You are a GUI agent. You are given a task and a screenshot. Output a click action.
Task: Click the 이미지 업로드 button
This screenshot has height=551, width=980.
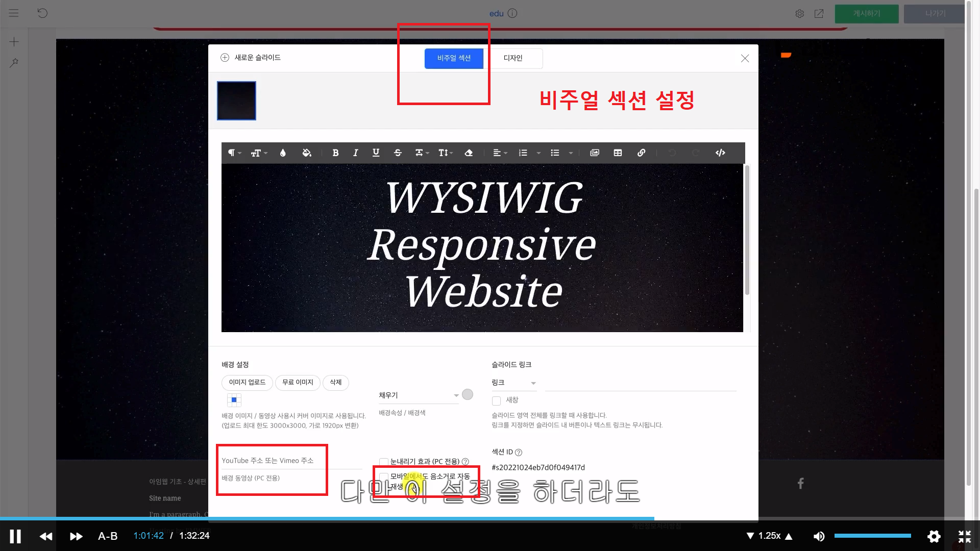(x=247, y=383)
